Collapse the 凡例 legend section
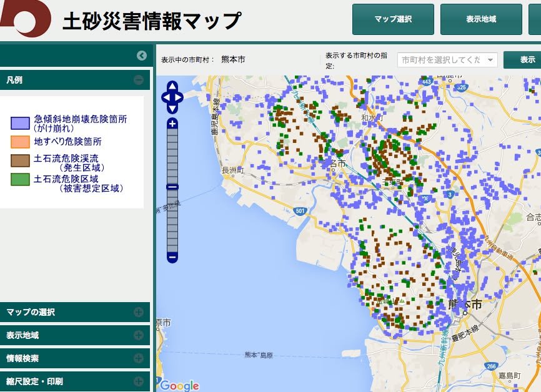Viewport: 541px width, 392px height. (138, 80)
